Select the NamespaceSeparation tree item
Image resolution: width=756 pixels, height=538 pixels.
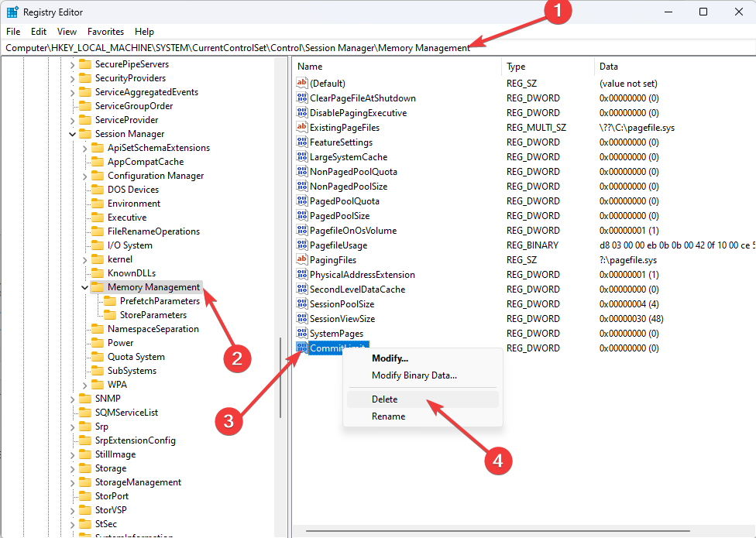coord(153,329)
